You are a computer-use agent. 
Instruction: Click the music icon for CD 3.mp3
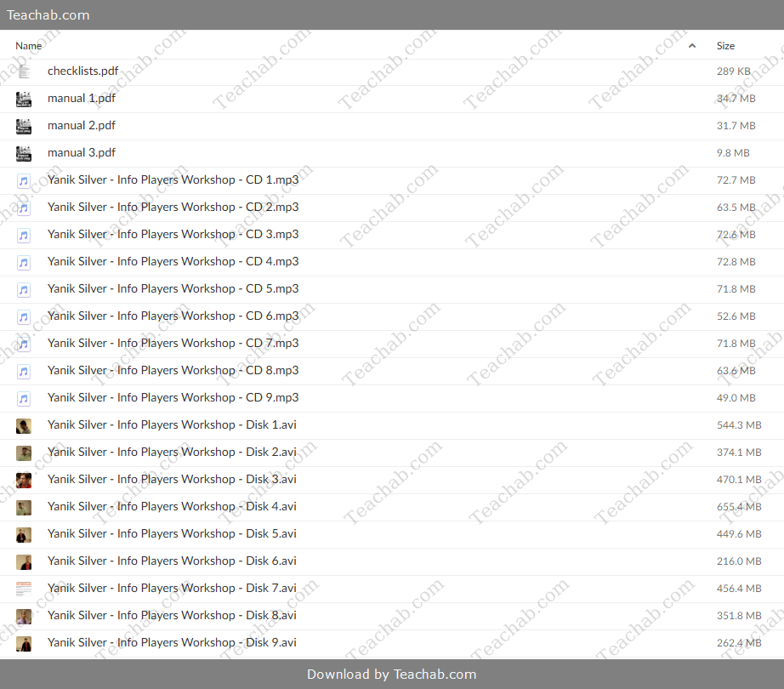(24, 235)
